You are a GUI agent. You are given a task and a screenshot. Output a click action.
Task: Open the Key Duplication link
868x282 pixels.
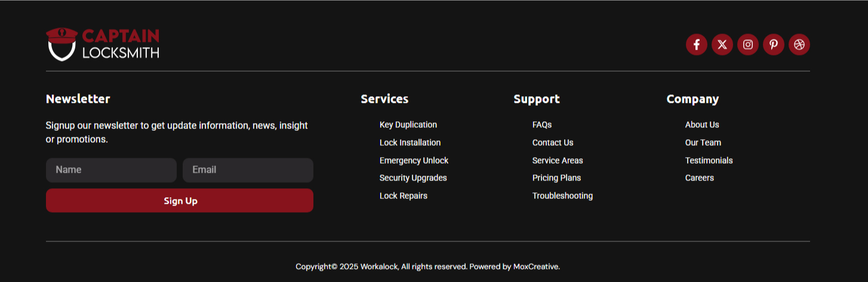[x=408, y=125]
